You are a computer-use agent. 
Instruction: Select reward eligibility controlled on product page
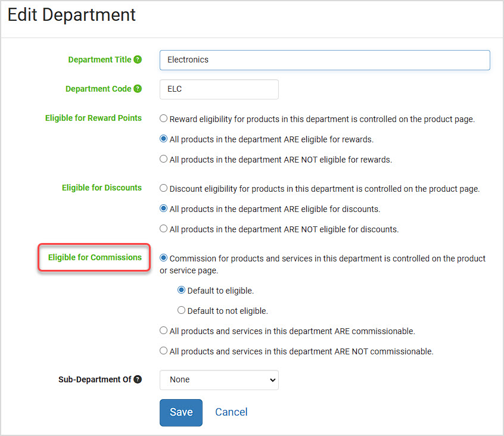pos(164,119)
